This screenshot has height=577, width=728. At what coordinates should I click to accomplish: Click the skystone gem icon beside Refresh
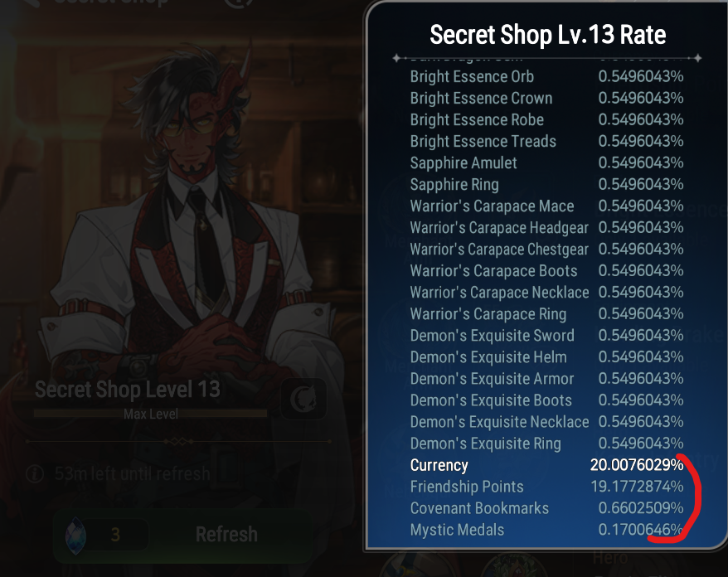(x=75, y=536)
